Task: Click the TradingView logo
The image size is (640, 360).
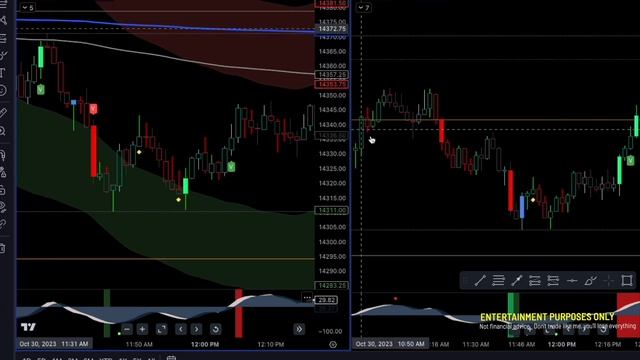Action: [x=28, y=327]
